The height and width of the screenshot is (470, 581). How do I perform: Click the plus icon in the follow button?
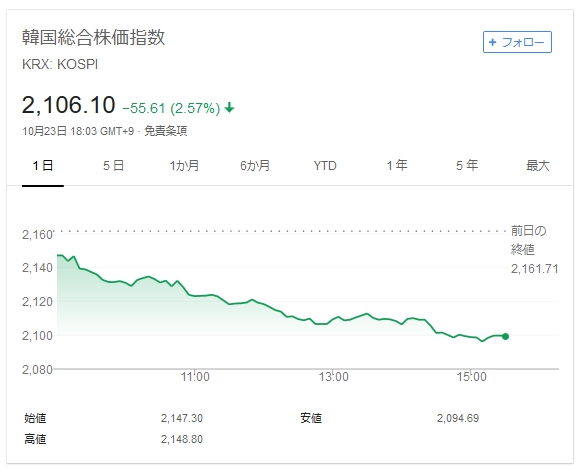(492, 42)
